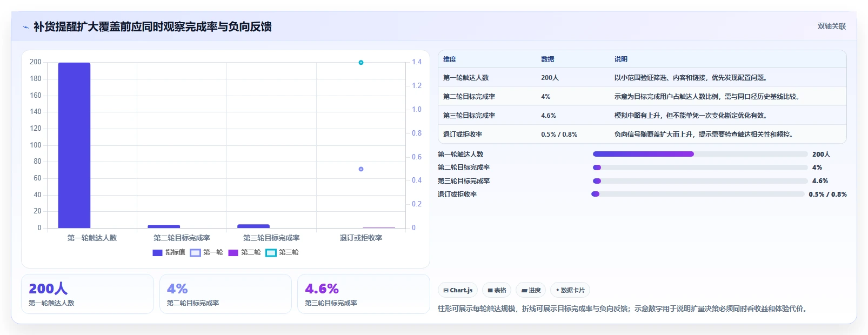Image resolution: width=868 pixels, height=335 pixels.
Task: Toggle the 第一轮 legend series
Action: pyautogui.click(x=206, y=252)
